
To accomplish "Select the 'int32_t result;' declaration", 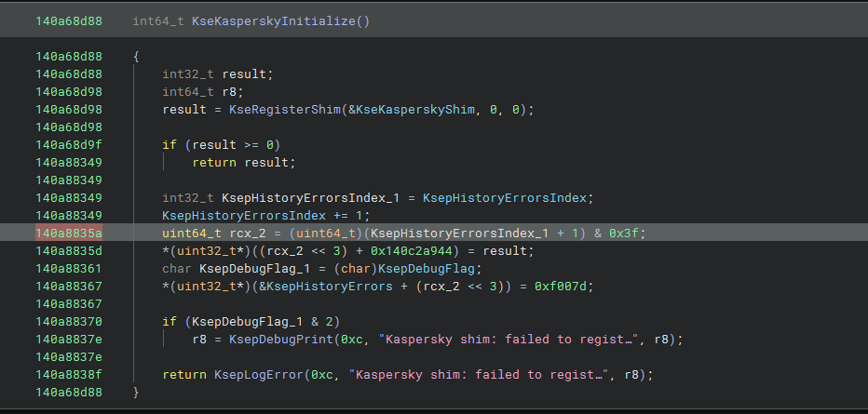I will 218,74.
